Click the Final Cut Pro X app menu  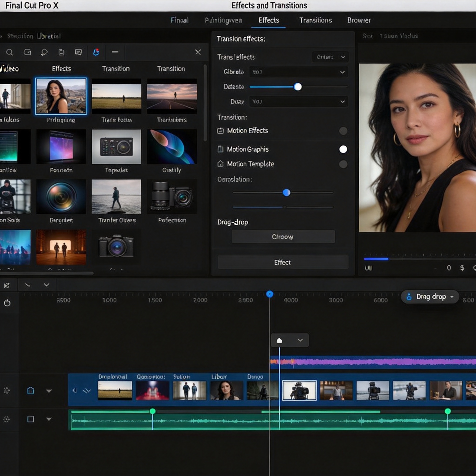[32, 5]
